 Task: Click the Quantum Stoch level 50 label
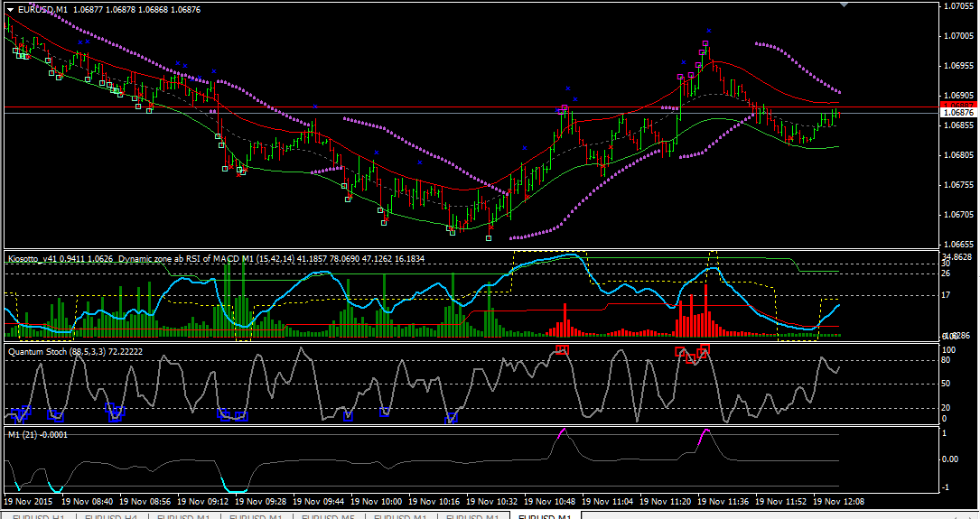pos(947,384)
